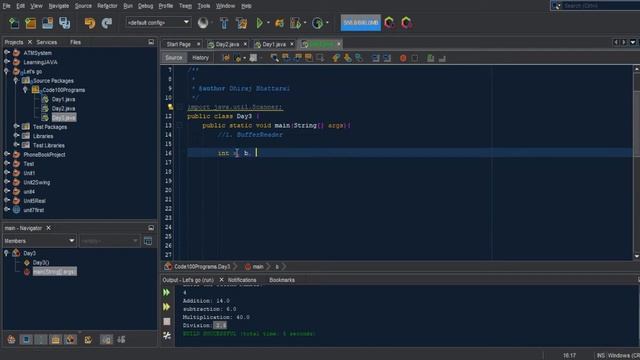This screenshot has width=640, height=360.
Task: Click the find selection magnifier icon in editor toolbar
Action: tap(275, 58)
